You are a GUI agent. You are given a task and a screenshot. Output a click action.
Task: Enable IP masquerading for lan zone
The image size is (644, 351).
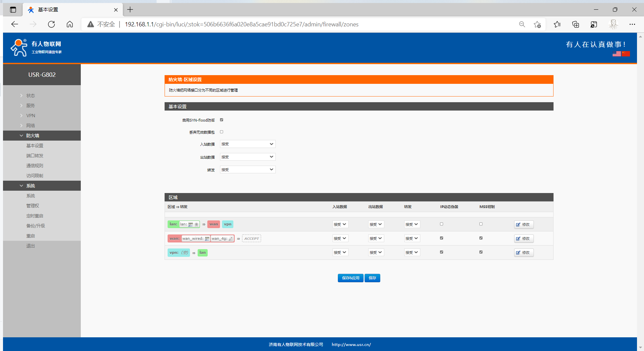pos(441,224)
